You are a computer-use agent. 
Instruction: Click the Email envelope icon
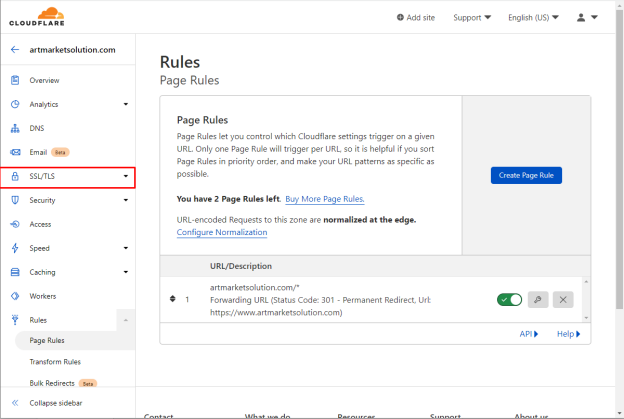coord(15,152)
